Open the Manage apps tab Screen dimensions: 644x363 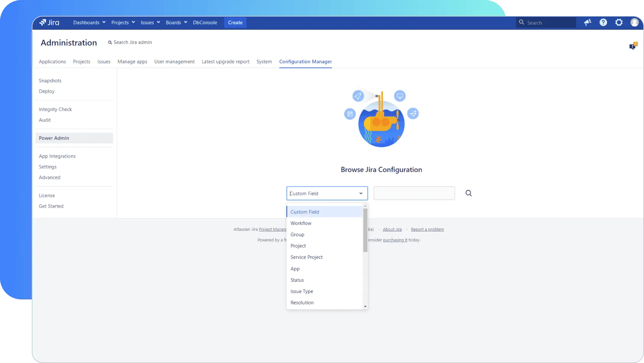[x=132, y=62]
